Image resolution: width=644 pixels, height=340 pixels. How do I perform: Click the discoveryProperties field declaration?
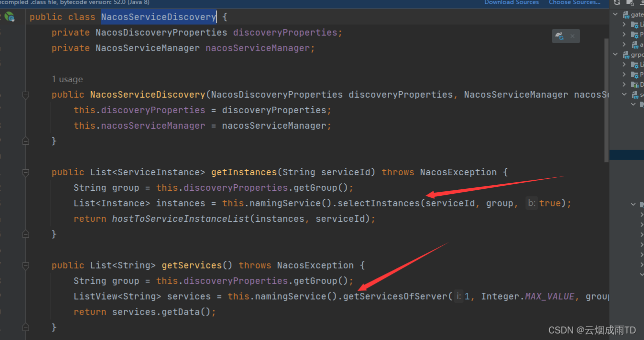click(x=285, y=33)
